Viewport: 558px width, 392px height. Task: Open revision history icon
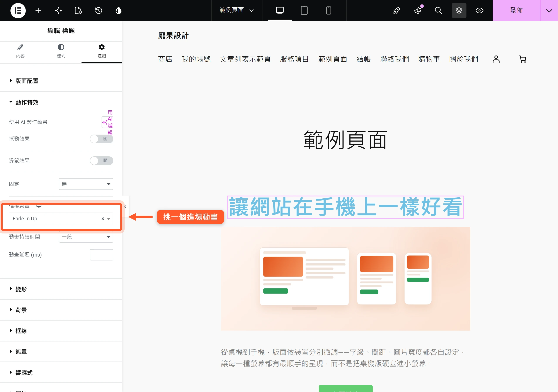(99, 10)
